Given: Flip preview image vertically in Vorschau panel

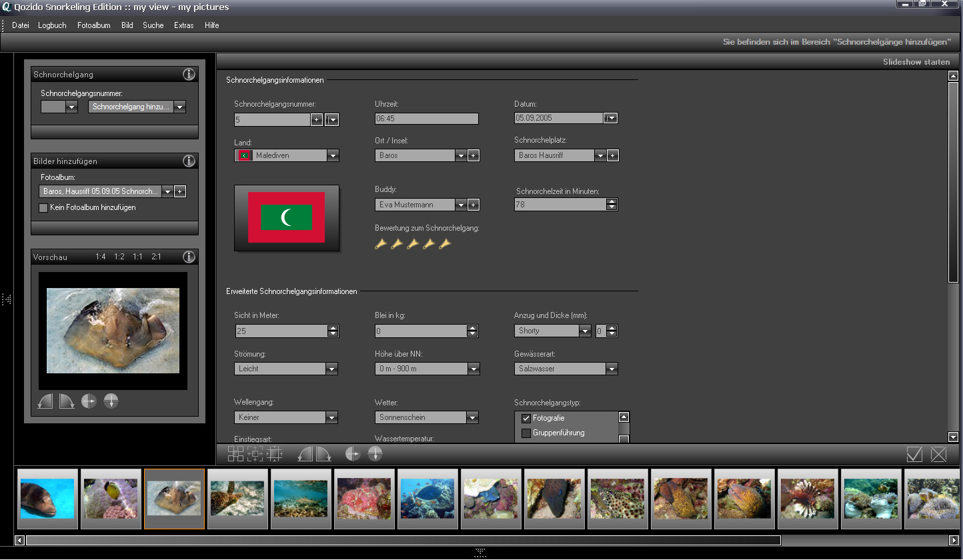Looking at the screenshot, I should pyautogui.click(x=111, y=401).
